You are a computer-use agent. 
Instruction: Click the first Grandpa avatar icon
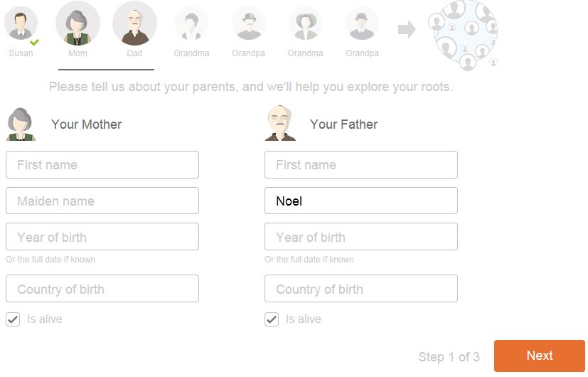pyautogui.click(x=248, y=25)
